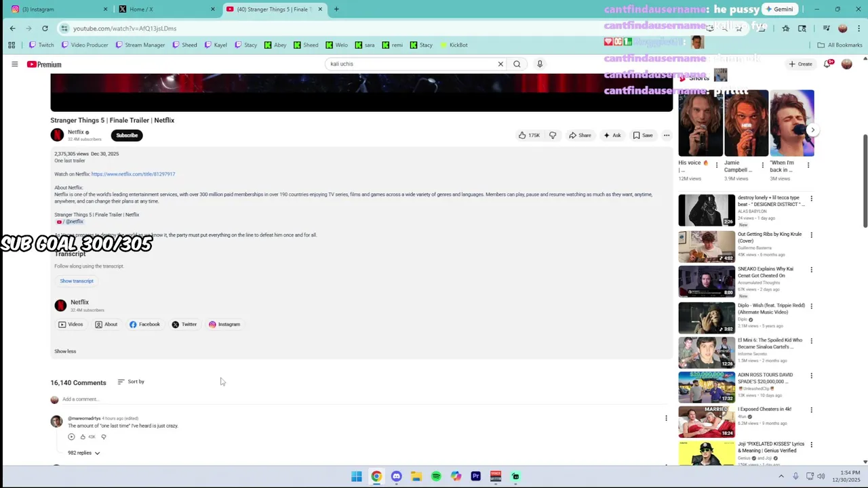
Task: Click the YouTube search input field
Action: click(410, 64)
